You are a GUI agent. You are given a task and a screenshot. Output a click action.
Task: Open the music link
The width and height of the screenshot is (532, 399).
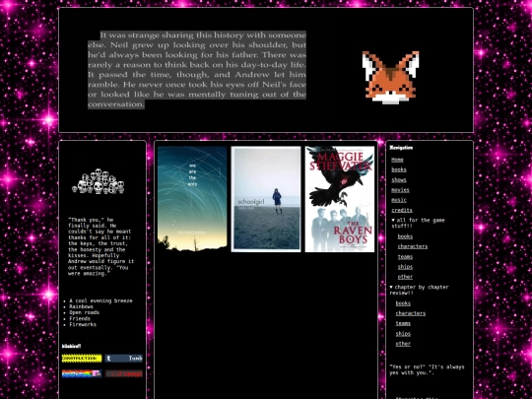tap(399, 200)
